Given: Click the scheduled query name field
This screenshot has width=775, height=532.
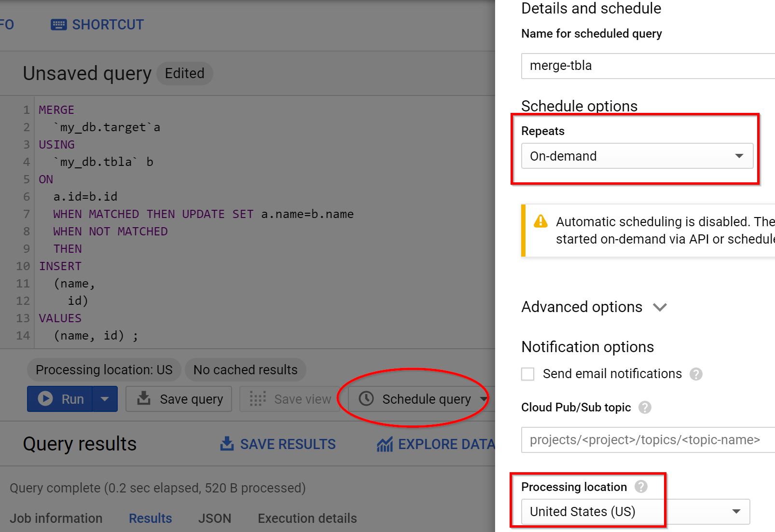Looking at the screenshot, I should point(647,66).
